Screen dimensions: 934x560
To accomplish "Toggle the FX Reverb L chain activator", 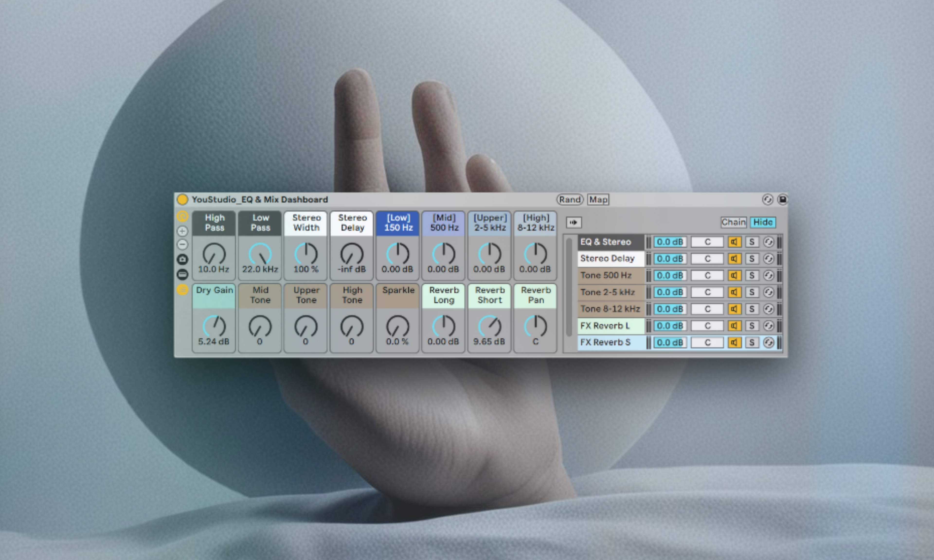I will click(734, 326).
